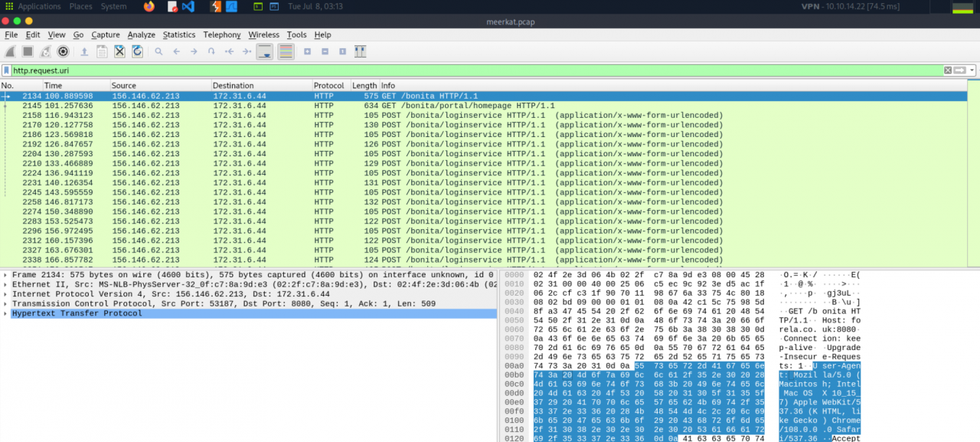Click the Close capture file icon
980x442 pixels.
pos(119,51)
